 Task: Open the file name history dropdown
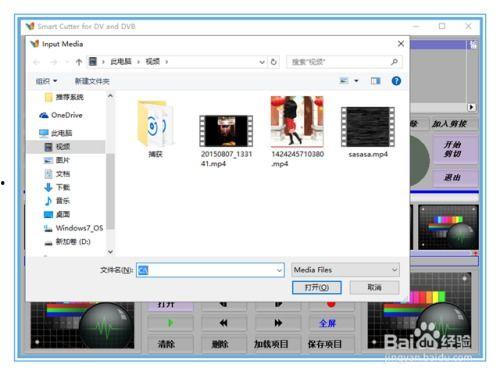coord(279,270)
